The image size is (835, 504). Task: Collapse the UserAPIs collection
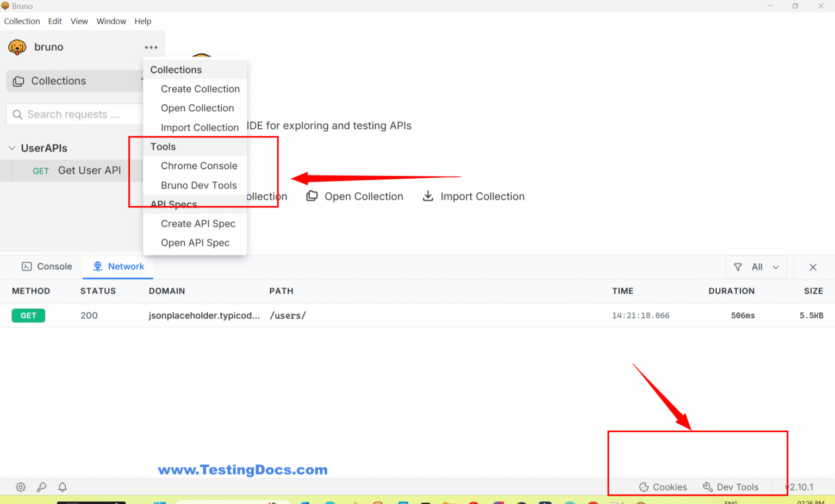[12, 148]
